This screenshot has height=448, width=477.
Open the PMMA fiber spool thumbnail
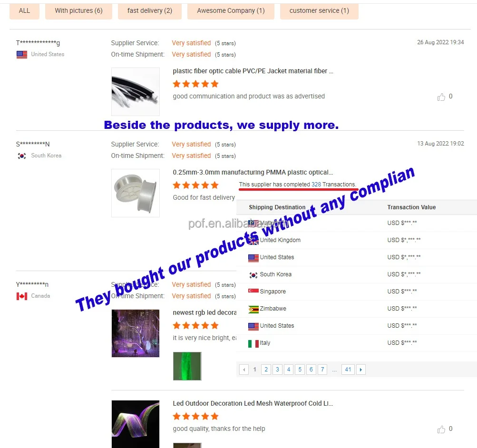point(136,193)
